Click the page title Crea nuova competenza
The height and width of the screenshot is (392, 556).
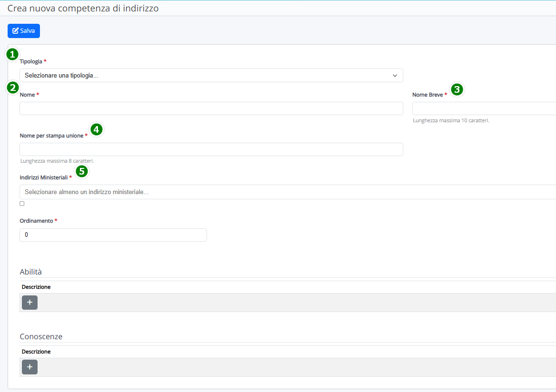click(x=83, y=8)
